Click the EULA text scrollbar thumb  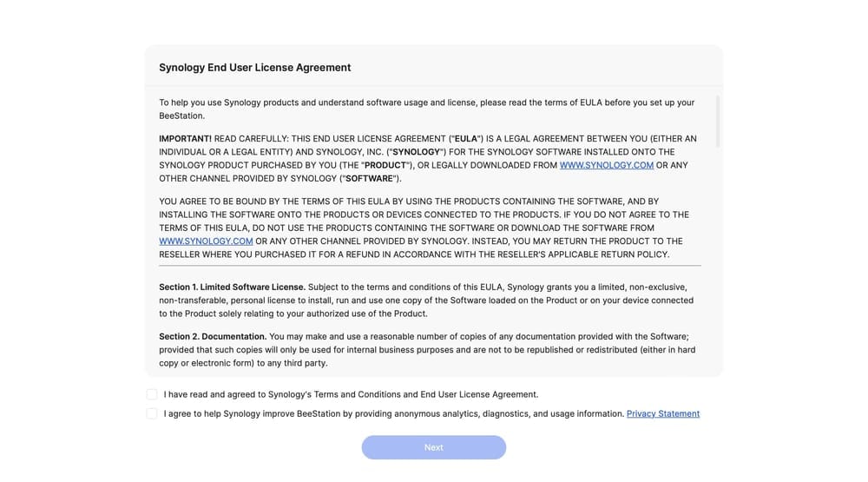[x=718, y=122]
